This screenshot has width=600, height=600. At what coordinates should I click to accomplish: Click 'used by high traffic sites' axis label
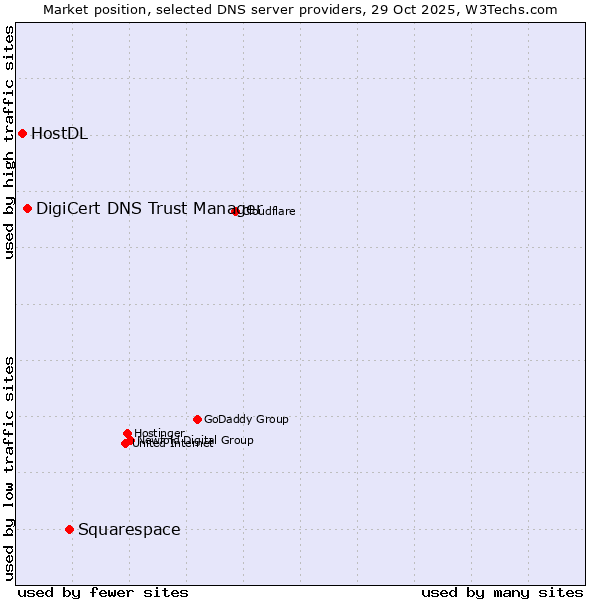[x=9, y=142]
